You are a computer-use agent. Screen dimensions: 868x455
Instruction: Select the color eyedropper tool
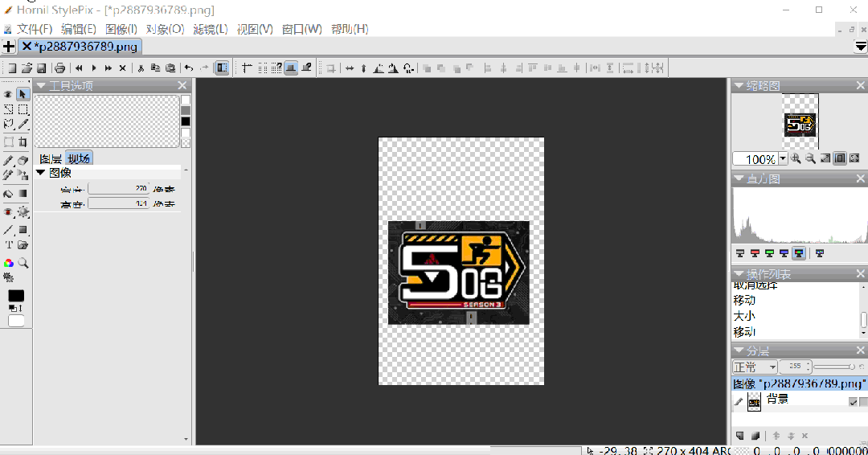click(23, 125)
